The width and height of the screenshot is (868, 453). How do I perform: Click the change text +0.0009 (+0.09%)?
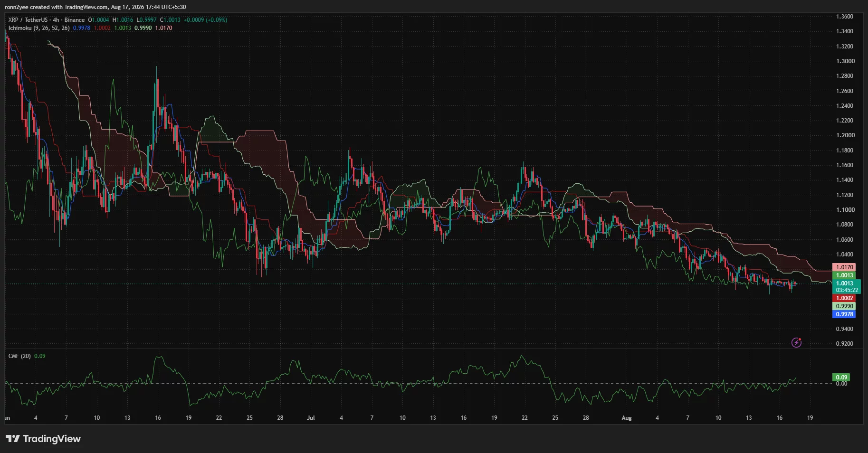pos(205,20)
